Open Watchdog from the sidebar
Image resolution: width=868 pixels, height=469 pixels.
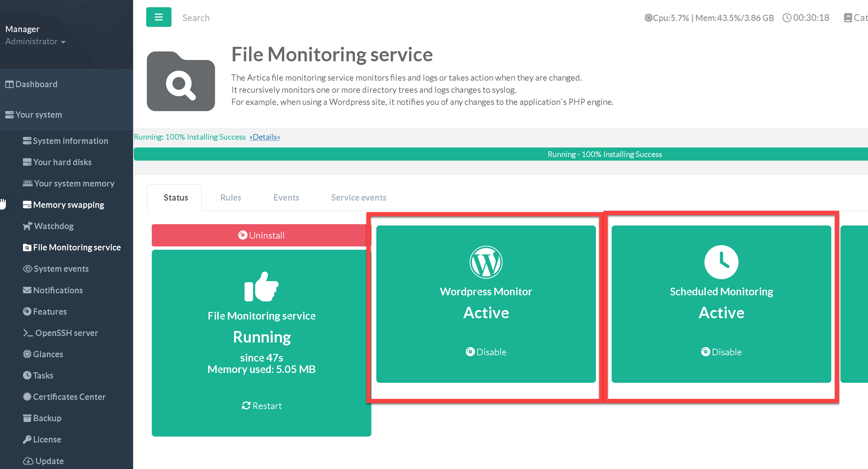click(53, 226)
